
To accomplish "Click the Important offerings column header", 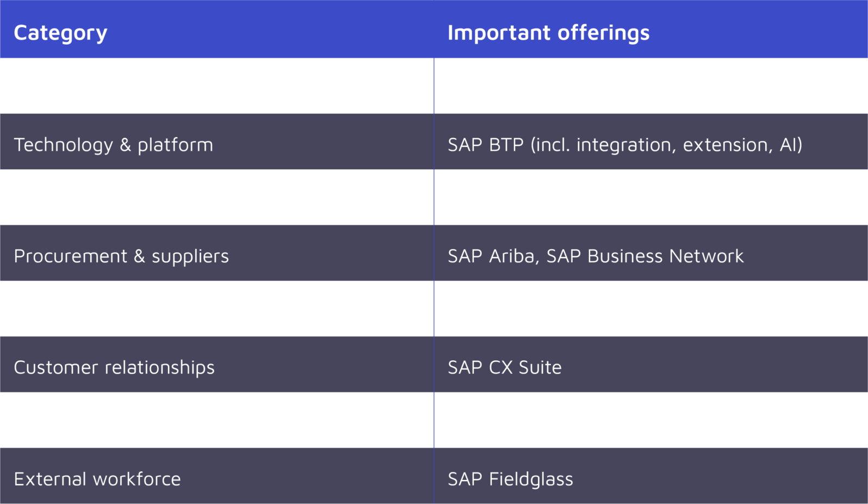I will click(x=548, y=33).
